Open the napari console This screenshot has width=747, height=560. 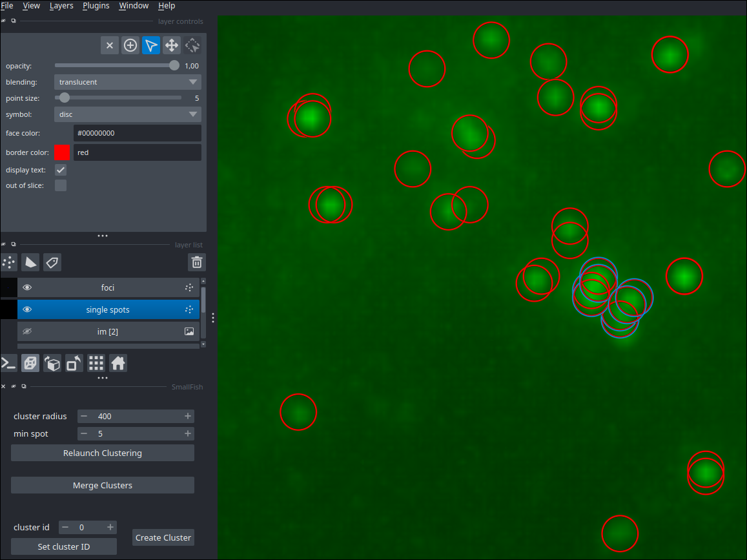point(8,364)
